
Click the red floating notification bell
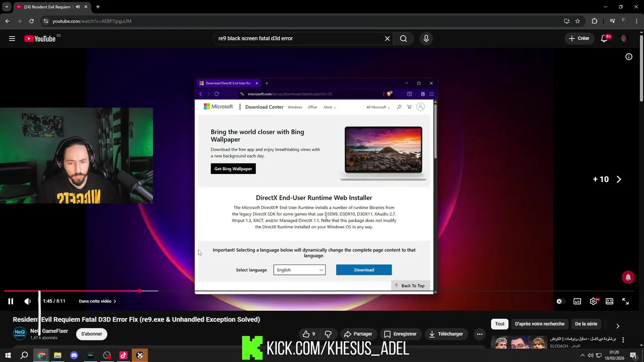click(628, 277)
